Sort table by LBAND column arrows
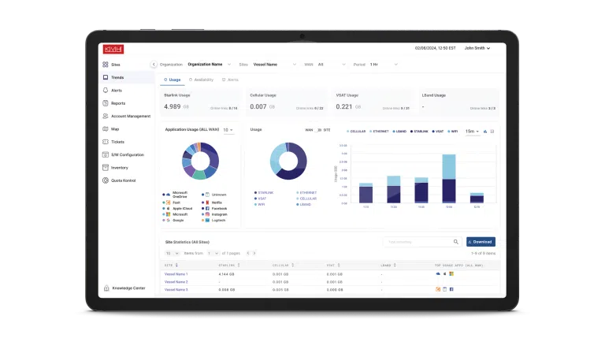The width and height of the screenshot is (605, 364). point(395,266)
